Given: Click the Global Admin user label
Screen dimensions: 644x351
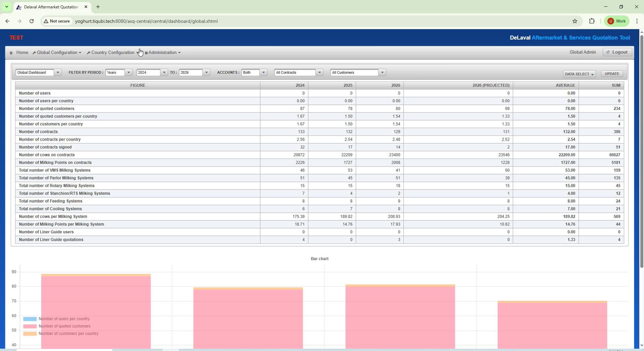Looking at the screenshot, I should coord(583,52).
